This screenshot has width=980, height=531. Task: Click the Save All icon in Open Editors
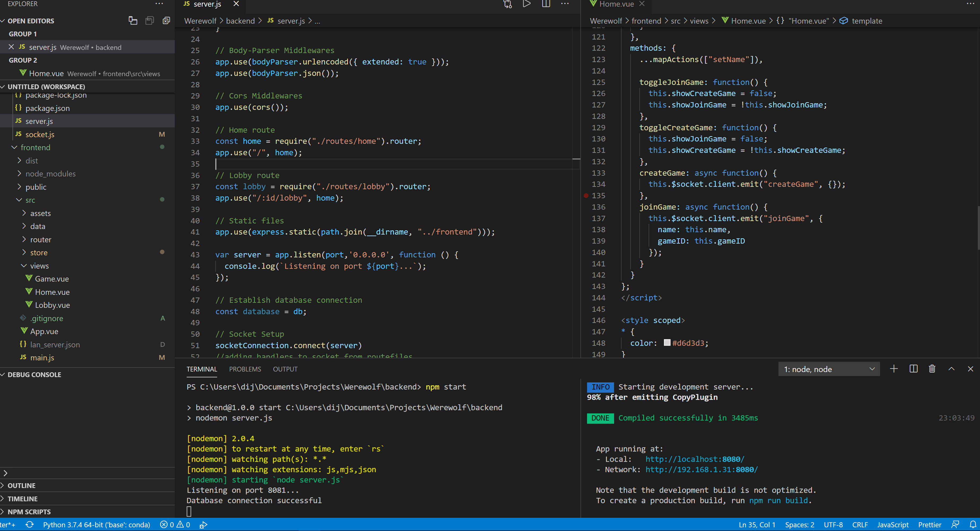tap(150, 20)
